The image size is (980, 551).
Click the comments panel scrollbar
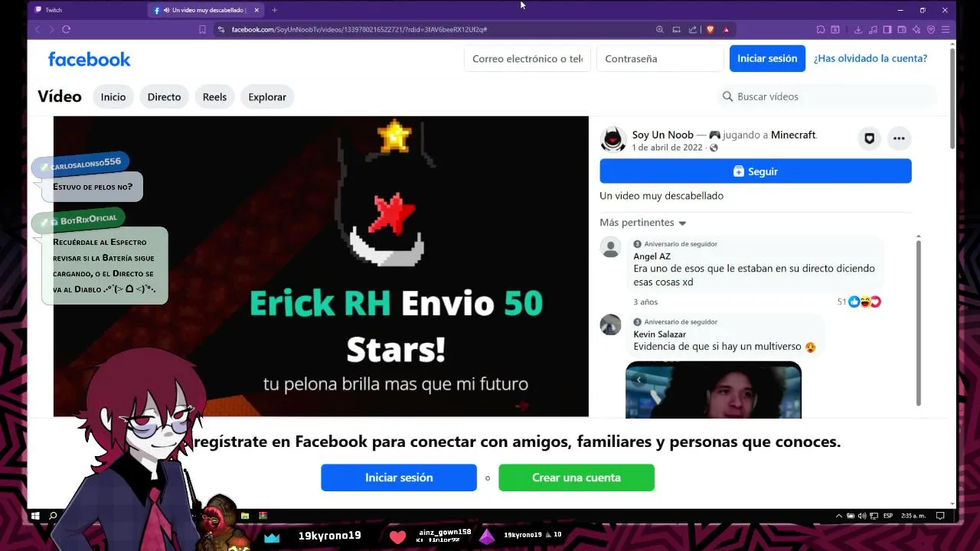click(918, 321)
